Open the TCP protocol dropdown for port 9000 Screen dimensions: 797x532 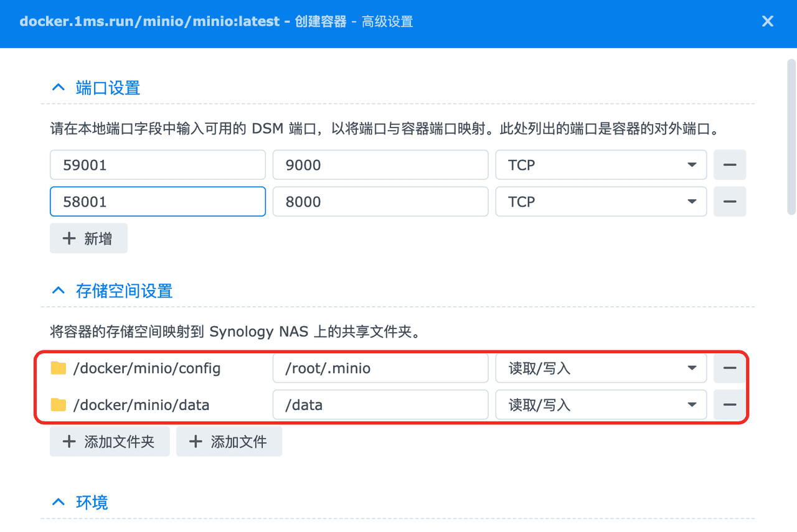click(x=691, y=165)
